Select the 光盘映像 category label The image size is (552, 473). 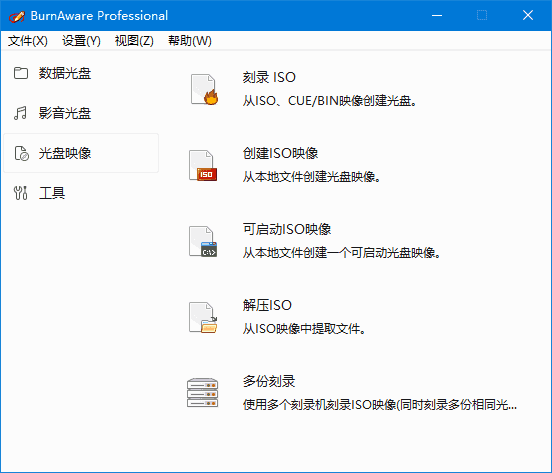(x=65, y=153)
